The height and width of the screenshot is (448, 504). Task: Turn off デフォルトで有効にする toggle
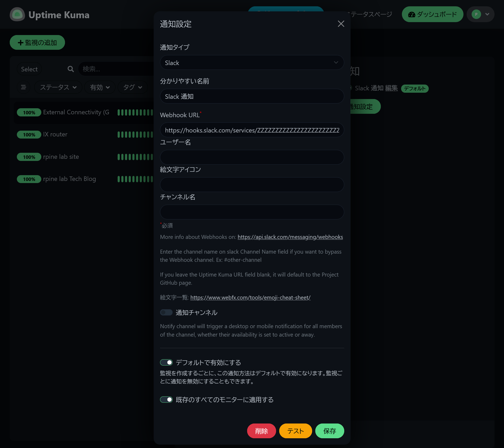pyautogui.click(x=166, y=363)
